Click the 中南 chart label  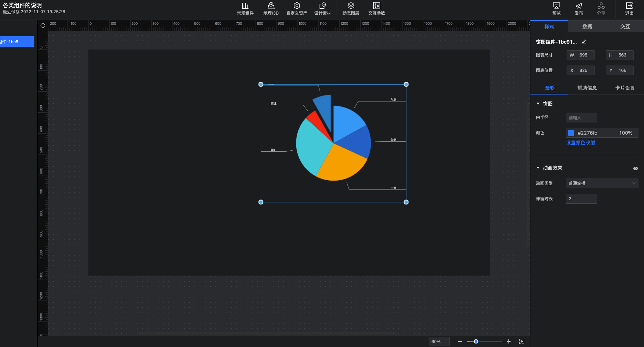(x=393, y=188)
